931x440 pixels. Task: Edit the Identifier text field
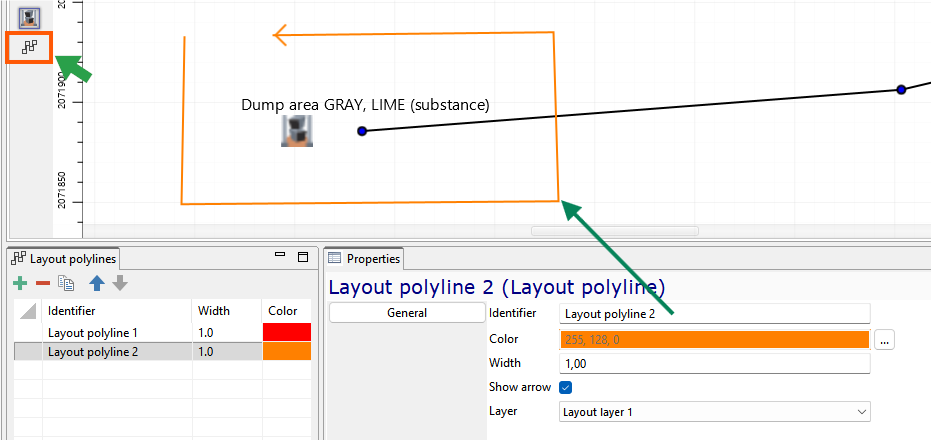click(715, 314)
